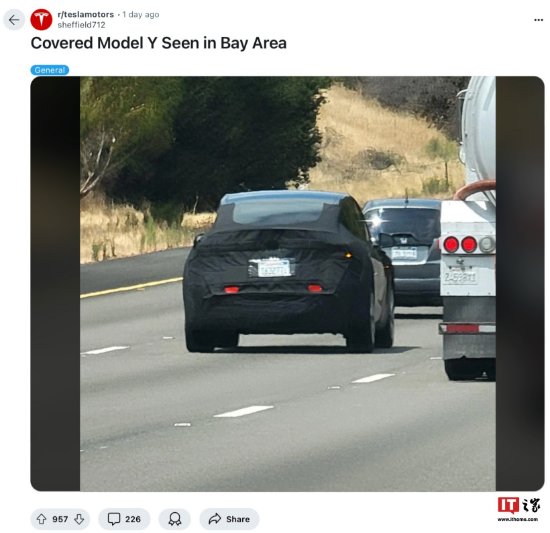The image size is (550, 533).
Task: Open the r/teslamotors subreddit link
Action: click(x=86, y=14)
